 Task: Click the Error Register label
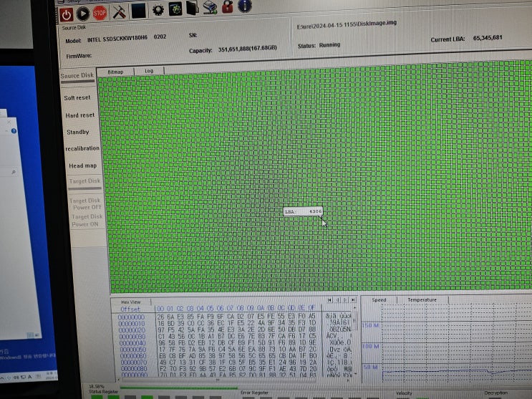point(254,393)
